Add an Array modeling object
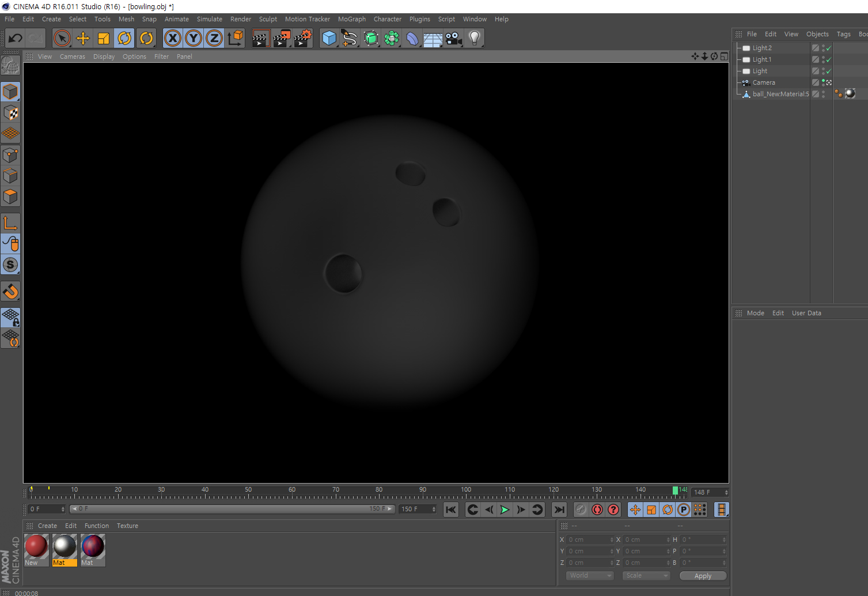Viewport: 868px width, 596px height. point(392,39)
